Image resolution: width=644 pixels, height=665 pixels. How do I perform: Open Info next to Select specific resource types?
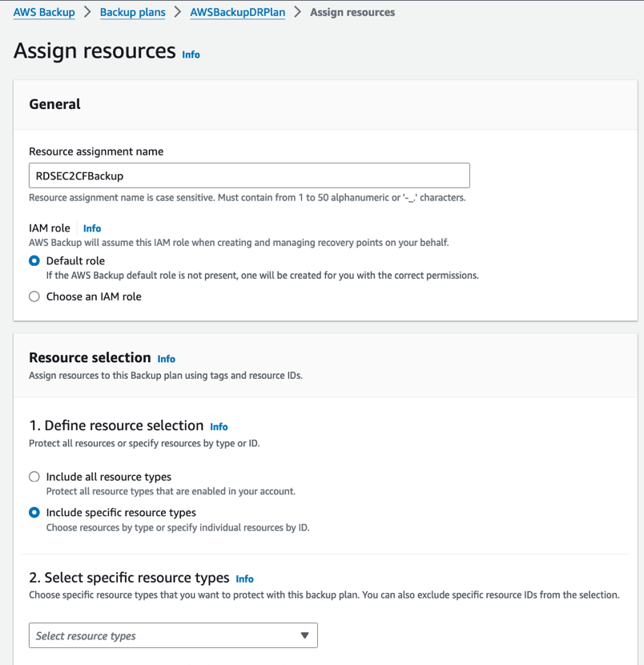[244, 578]
